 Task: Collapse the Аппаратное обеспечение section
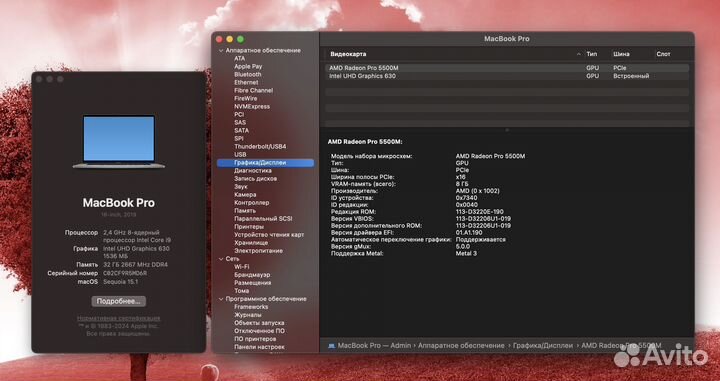[221, 50]
